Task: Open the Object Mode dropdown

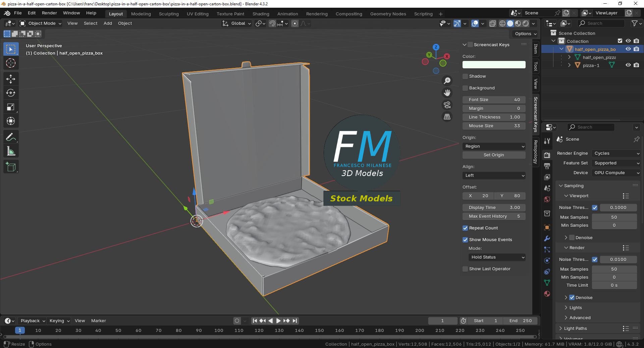Action: pos(41,23)
